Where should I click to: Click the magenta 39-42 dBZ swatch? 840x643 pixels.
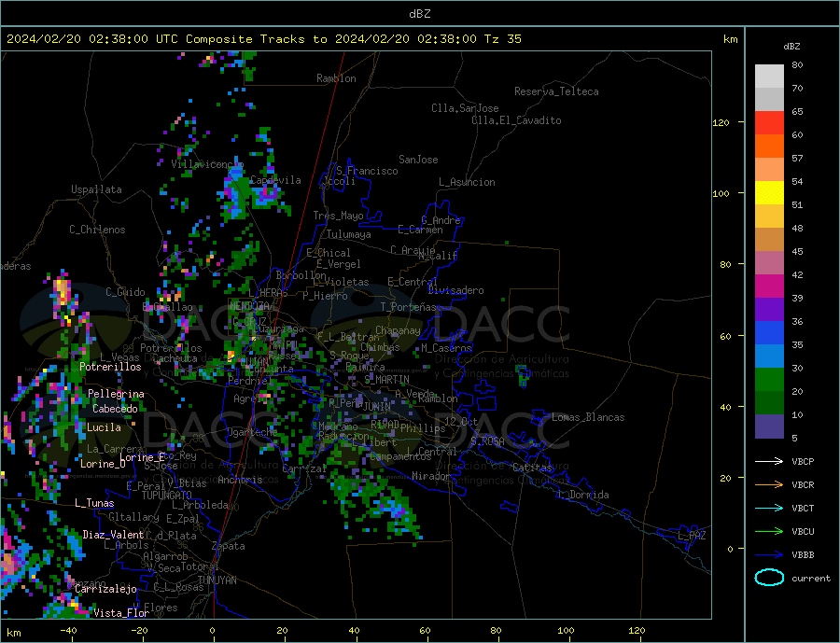pos(769,287)
